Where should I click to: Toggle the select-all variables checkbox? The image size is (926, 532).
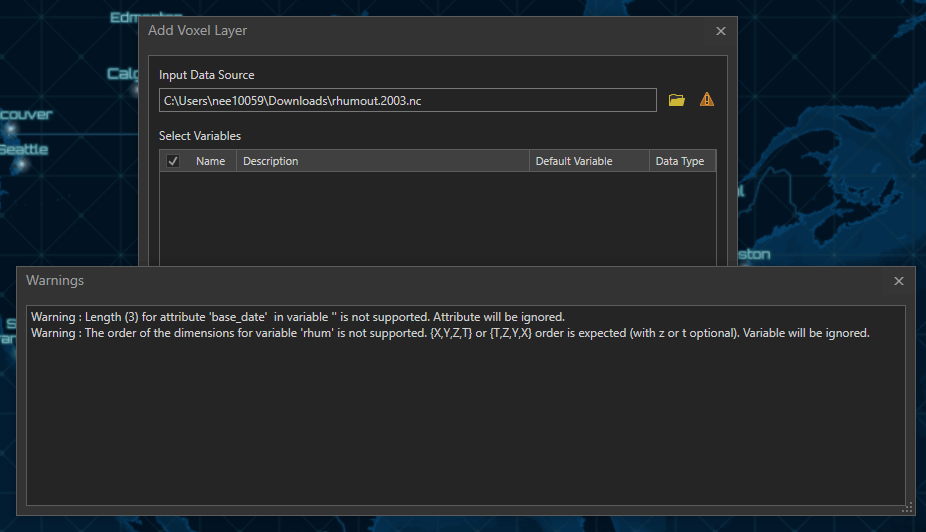(173, 161)
